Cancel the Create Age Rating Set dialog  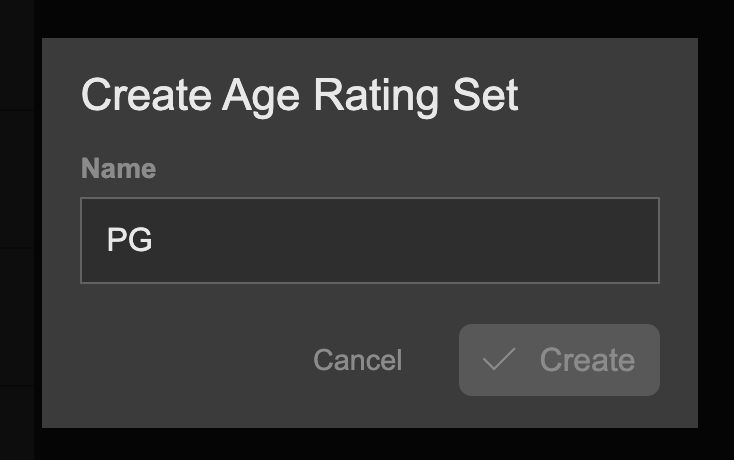[x=357, y=360]
